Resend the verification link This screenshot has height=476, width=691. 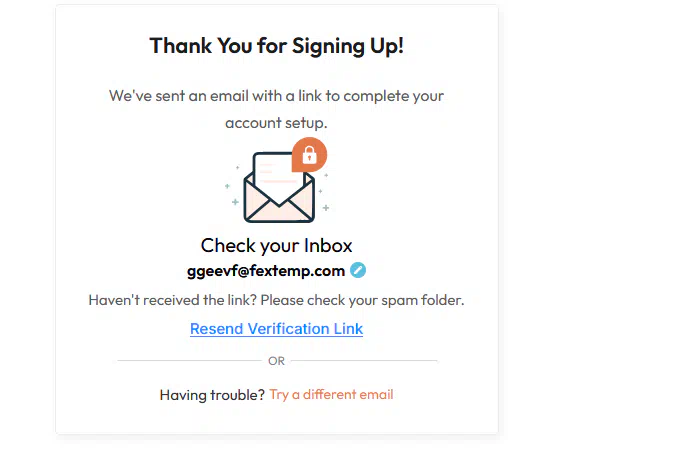coord(276,329)
